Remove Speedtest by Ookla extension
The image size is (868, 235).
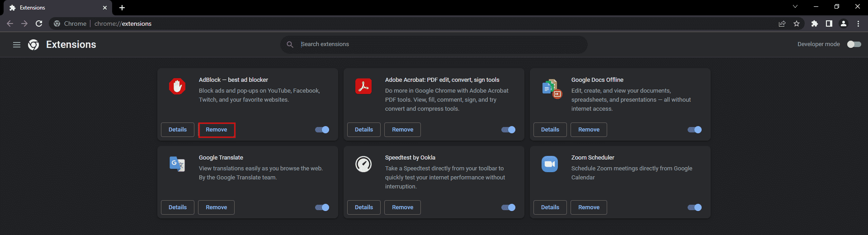point(403,207)
